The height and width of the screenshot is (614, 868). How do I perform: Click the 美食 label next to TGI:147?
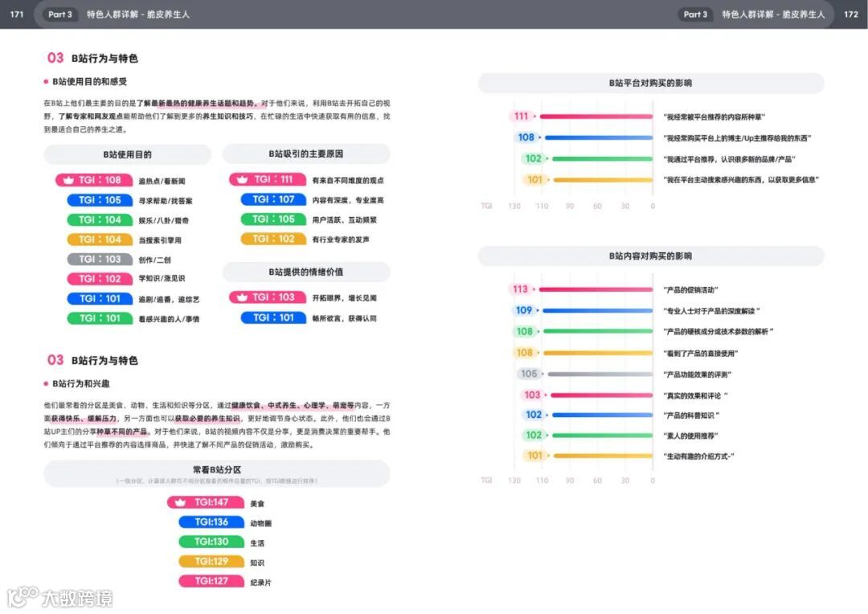(x=257, y=504)
